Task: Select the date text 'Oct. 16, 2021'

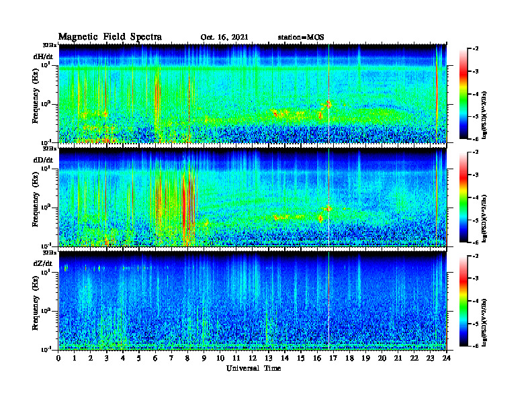Action: [224, 38]
